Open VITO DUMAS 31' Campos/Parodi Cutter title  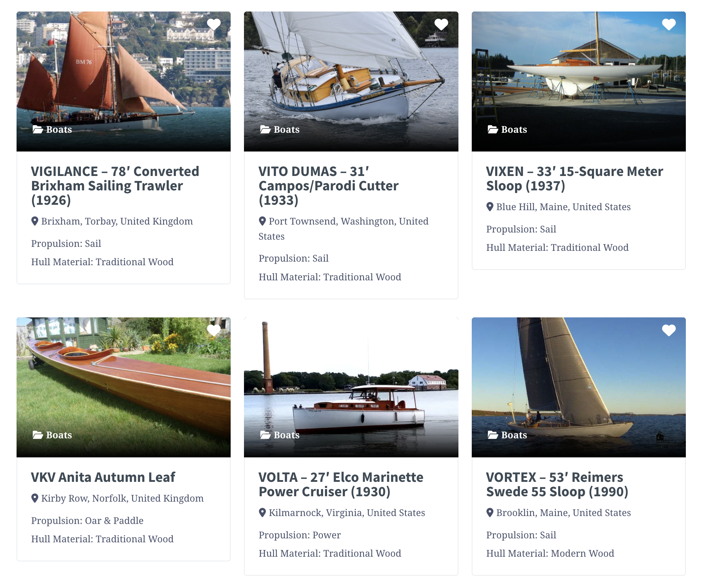pos(329,186)
